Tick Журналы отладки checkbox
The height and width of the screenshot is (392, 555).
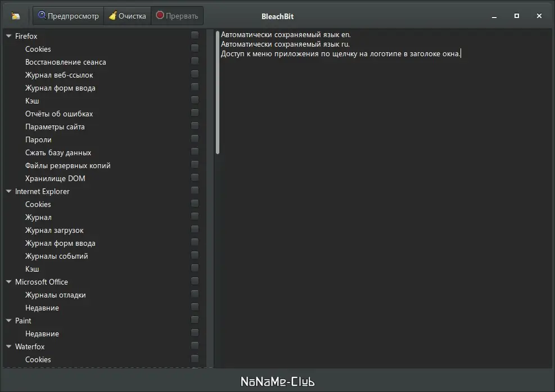coord(195,294)
